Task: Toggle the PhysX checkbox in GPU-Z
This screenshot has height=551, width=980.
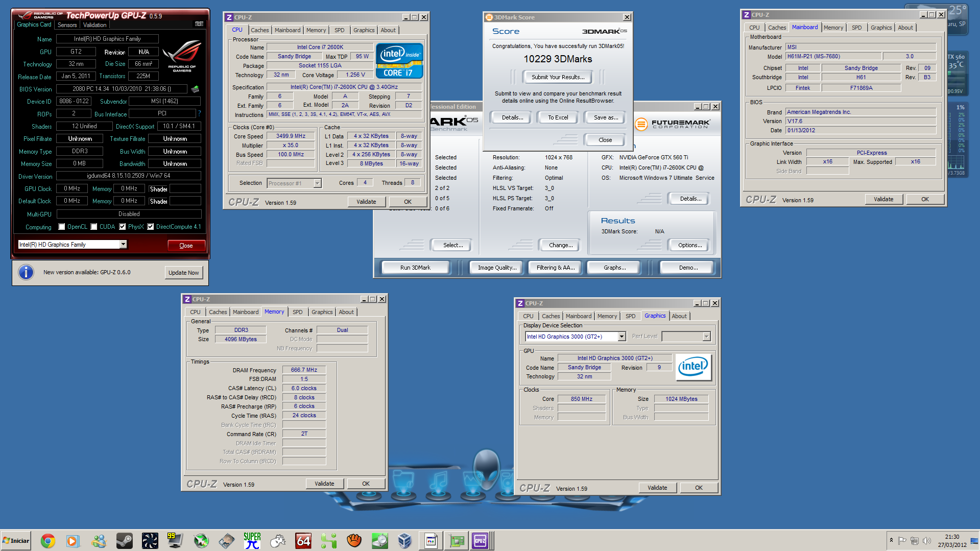Action: click(x=123, y=227)
